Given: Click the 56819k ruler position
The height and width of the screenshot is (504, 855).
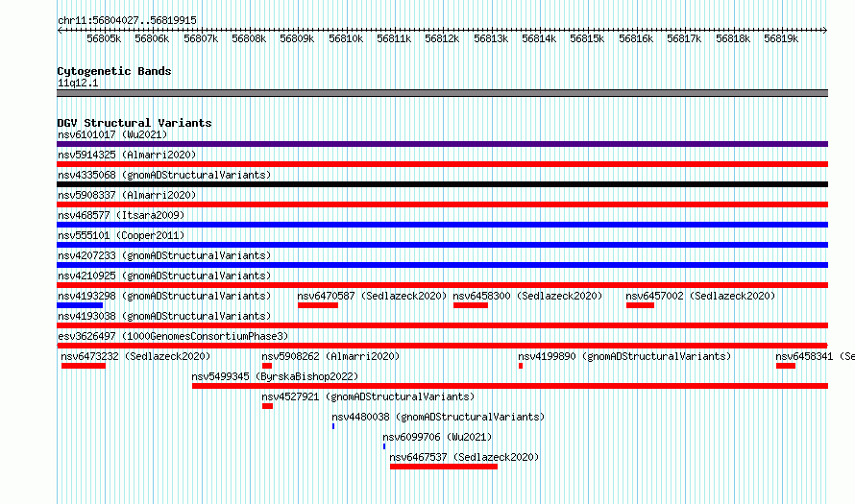Looking at the screenshot, I should click(781, 38).
